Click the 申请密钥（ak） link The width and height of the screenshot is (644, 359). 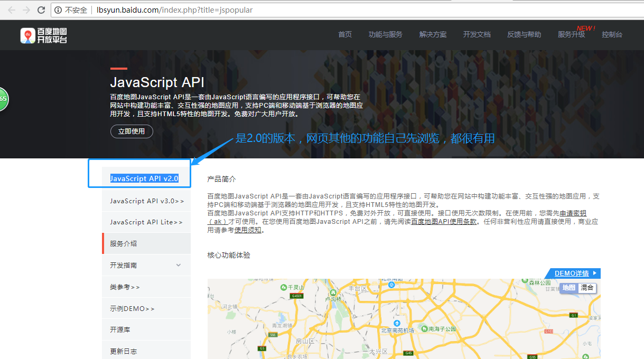tap(573, 213)
